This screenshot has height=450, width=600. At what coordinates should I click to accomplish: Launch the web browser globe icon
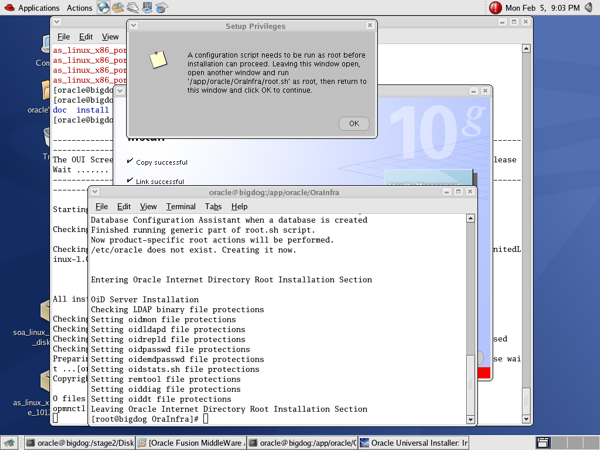coord(103,7)
